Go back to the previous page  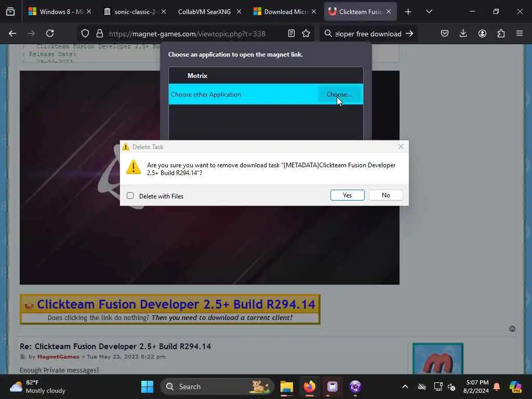tap(12, 33)
